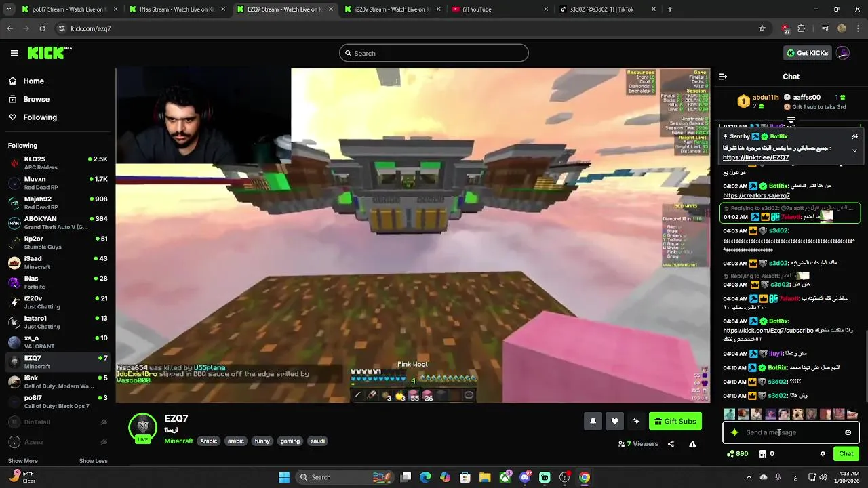Open Following in sidebar
The width and height of the screenshot is (868, 488).
point(40,117)
